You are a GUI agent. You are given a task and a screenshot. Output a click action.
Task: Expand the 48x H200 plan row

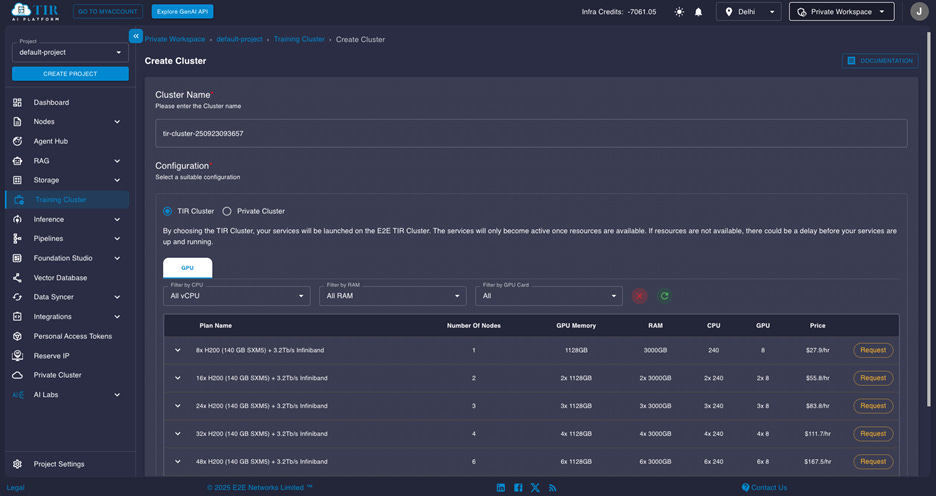177,462
